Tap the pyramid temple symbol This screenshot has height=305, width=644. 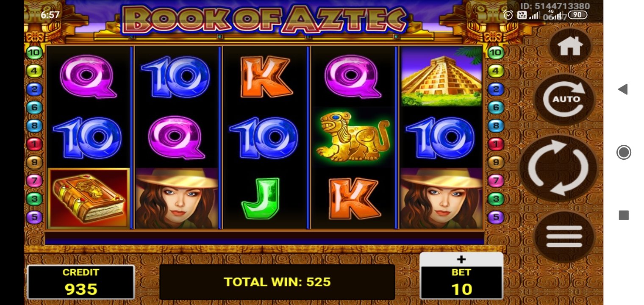coord(441,76)
